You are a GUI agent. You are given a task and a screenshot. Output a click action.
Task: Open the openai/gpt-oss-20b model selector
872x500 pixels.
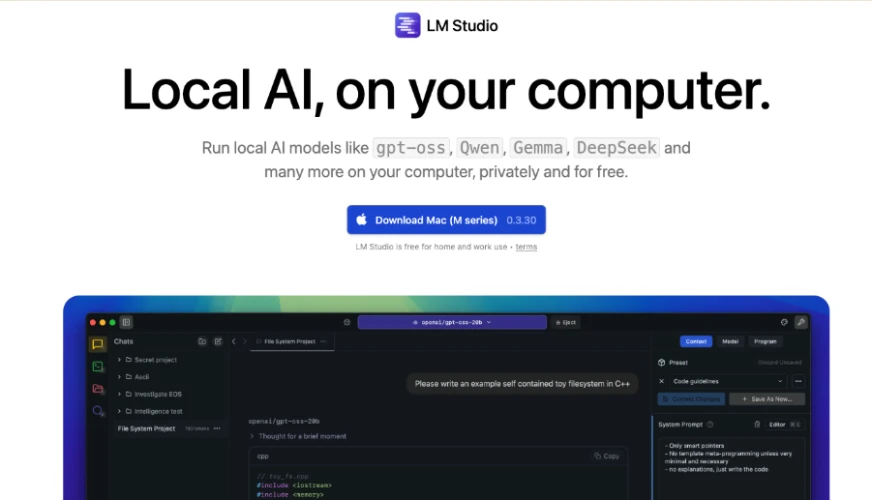452,322
